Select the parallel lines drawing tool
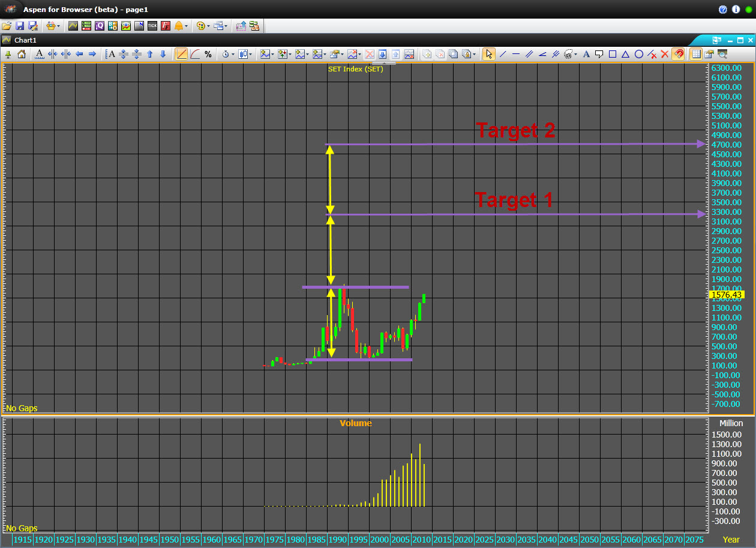 [x=529, y=54]
